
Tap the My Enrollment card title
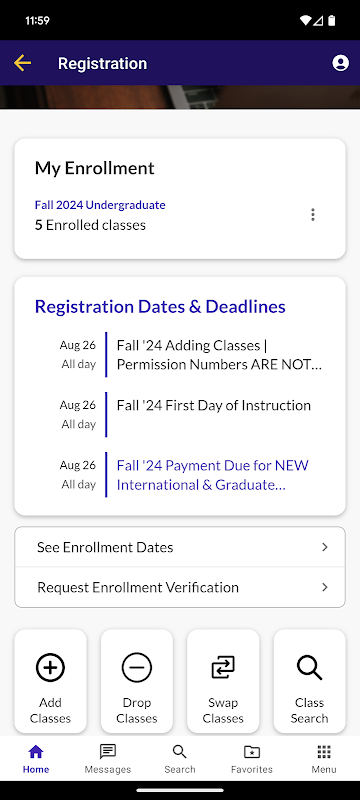point(94,168)
